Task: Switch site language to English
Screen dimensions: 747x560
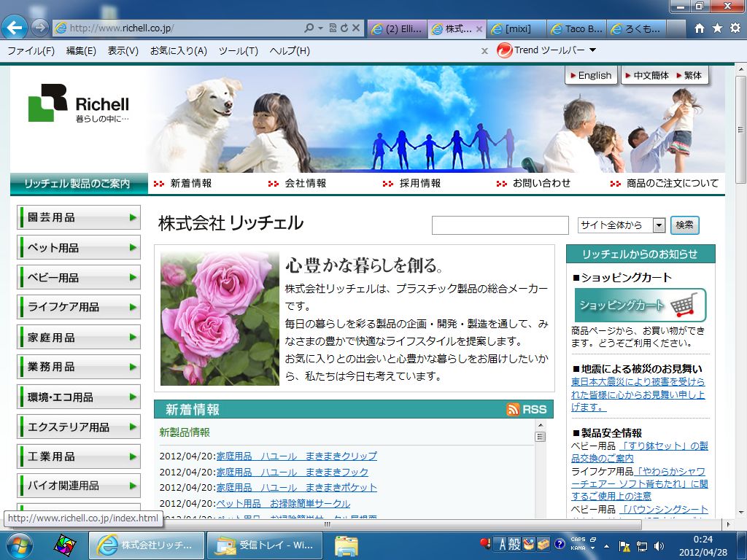Action: coord(591,75)
